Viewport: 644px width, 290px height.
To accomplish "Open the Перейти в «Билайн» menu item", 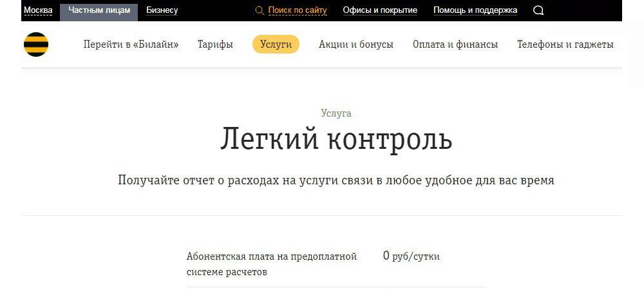I will point(131,44).
